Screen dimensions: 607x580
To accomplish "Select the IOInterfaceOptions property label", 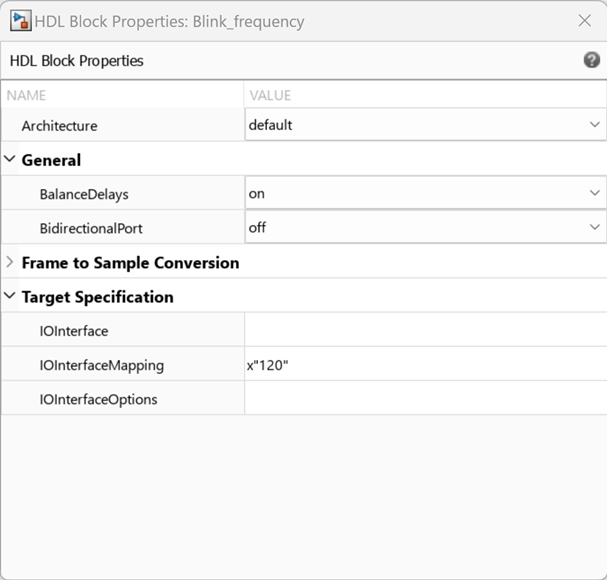I will 98,399.
